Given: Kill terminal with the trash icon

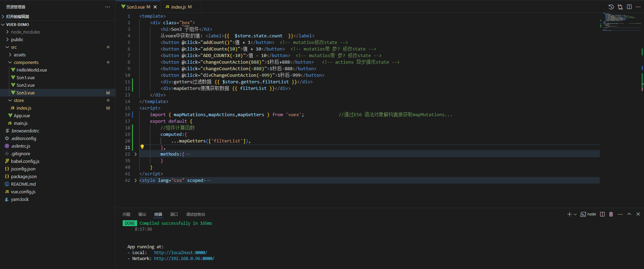Looking at the screenshot, I should click(611, 214).
